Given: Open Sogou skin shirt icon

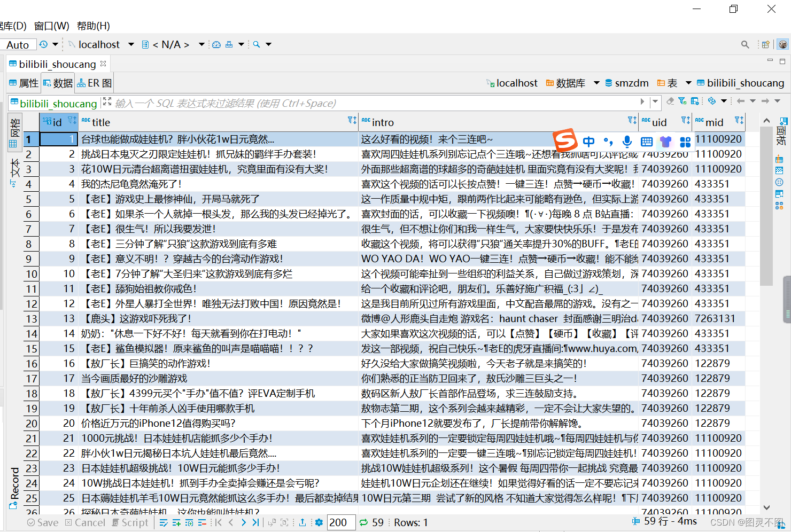Looking at the screenshot, I should 665,142.
